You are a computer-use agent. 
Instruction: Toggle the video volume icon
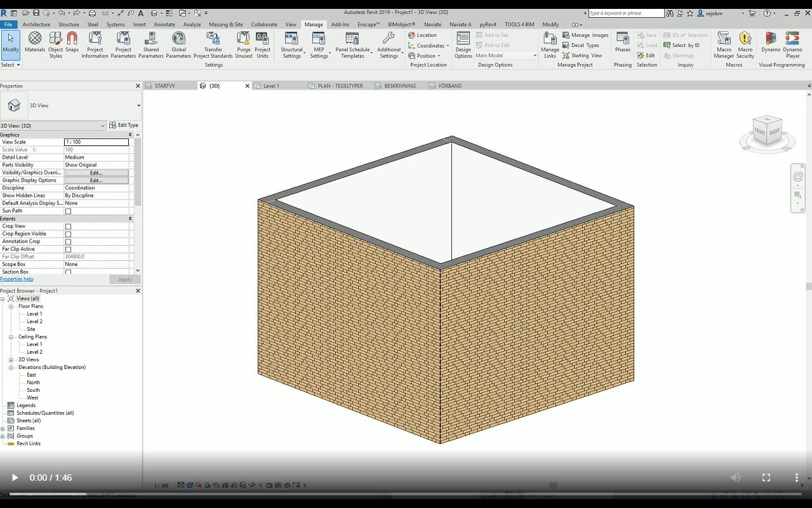pos(736,478)
